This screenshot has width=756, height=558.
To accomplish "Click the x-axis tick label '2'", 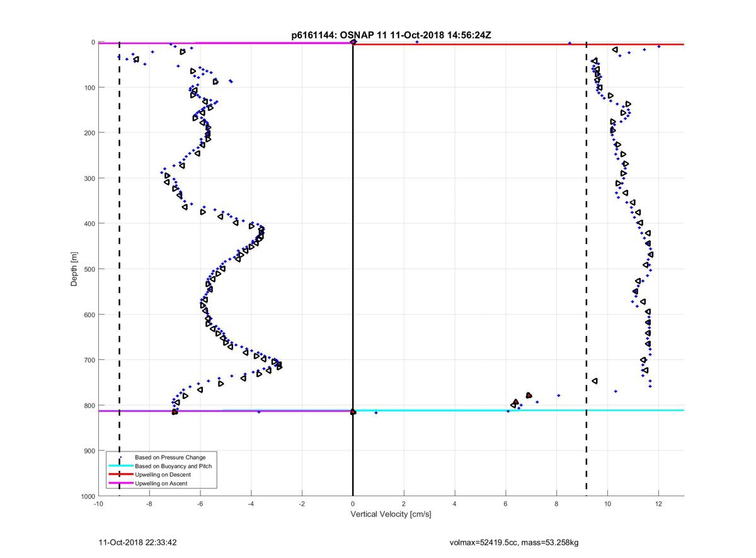I will [404, 504].
